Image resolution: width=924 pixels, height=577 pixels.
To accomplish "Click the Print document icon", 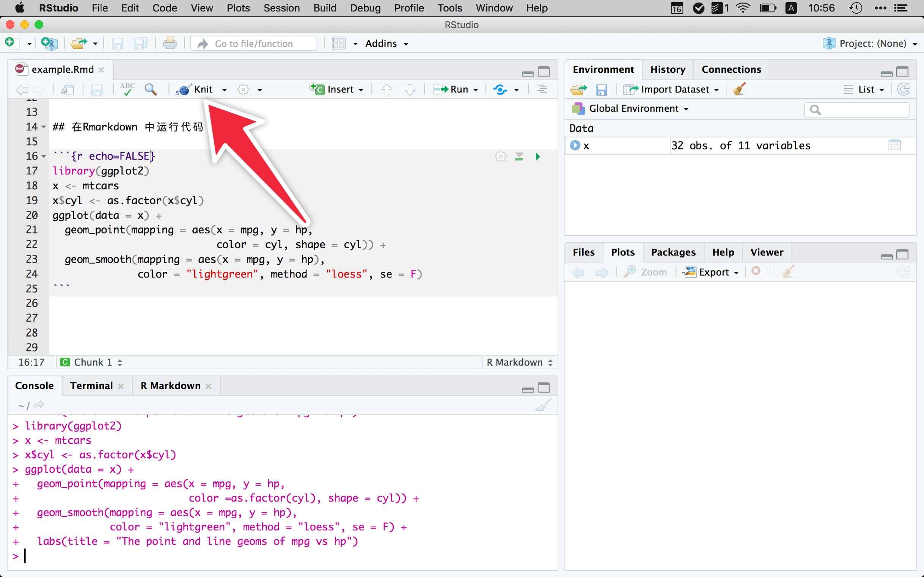I will [170, 43].
